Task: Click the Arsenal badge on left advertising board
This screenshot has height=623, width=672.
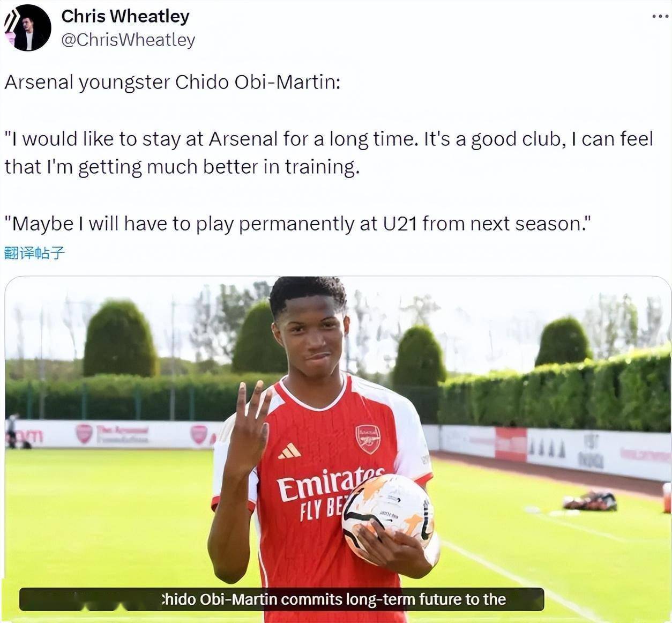Action: point(84,433)
